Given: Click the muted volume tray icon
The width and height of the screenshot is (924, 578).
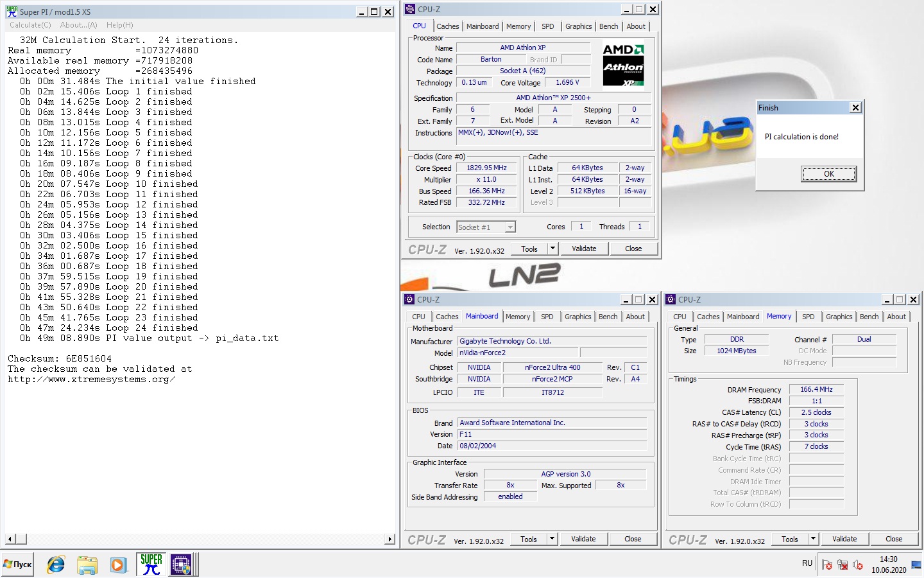Looking at the screenshot, I should 858,565.
